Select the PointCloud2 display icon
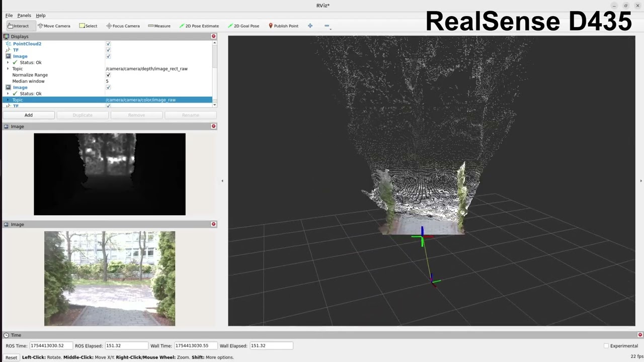Viewport: 644px width, 362px height. pos(8,44)
